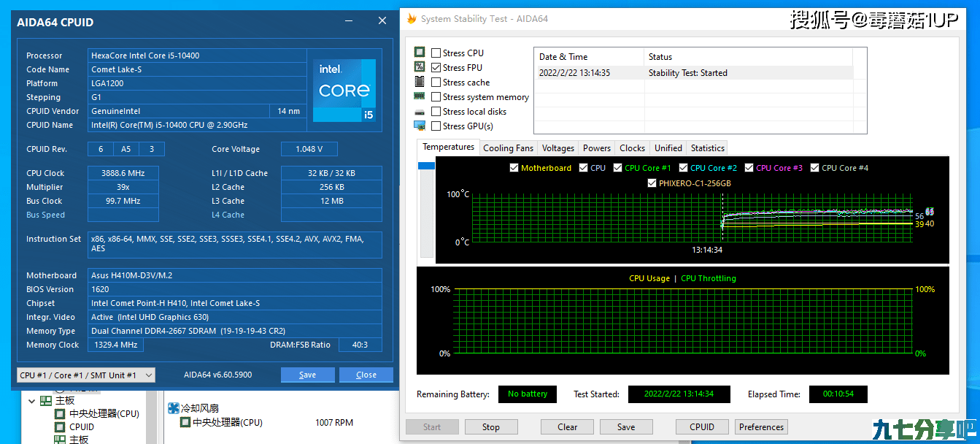Click the Memory Clock 1329.4 MHz value
The image size is (980, 444).
[115, 345]
